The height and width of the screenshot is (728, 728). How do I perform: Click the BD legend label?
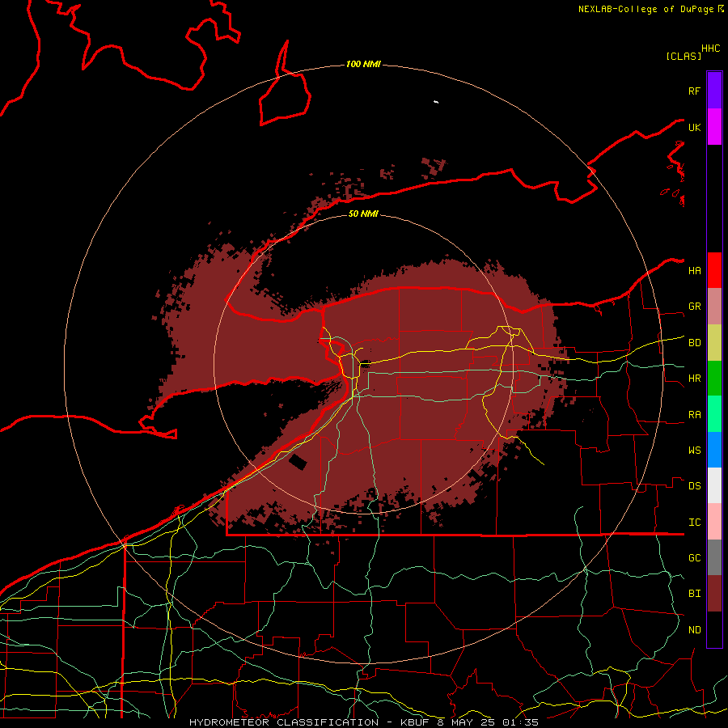point(694,343)
